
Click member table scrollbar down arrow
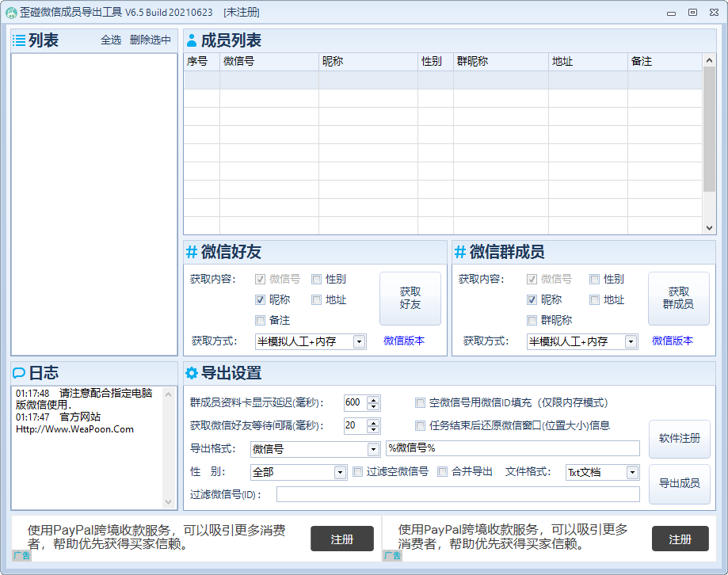pyautogui.click(x=709, y=228)
